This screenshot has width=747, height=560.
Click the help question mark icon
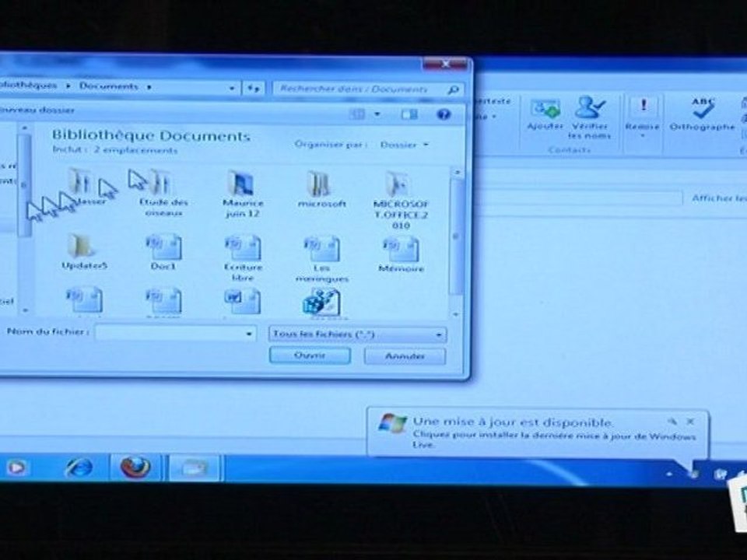tap(444, 114)
